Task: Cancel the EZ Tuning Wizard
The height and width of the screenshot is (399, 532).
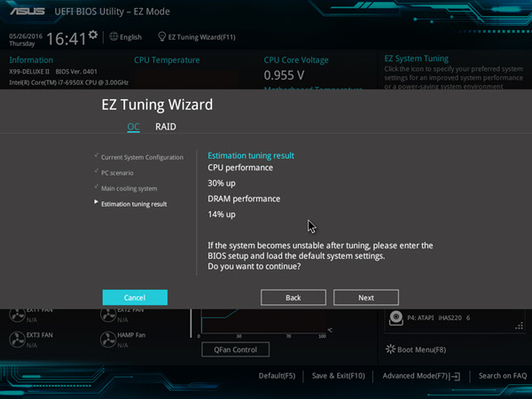Action: 135,298
